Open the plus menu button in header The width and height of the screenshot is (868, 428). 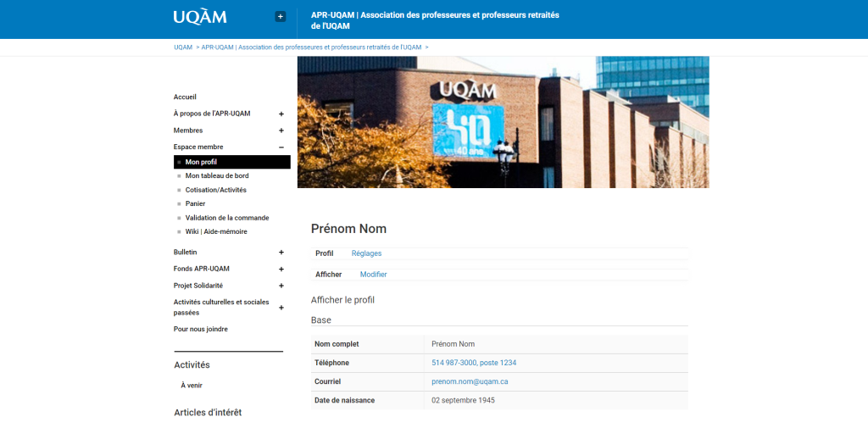click(281, 16)
